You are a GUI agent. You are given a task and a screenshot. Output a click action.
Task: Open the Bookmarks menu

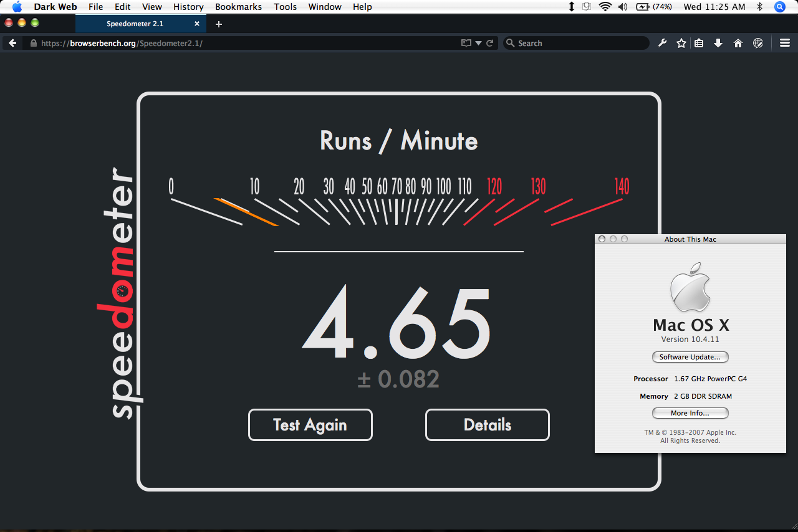pyautogui.click(x=239, y=7)
